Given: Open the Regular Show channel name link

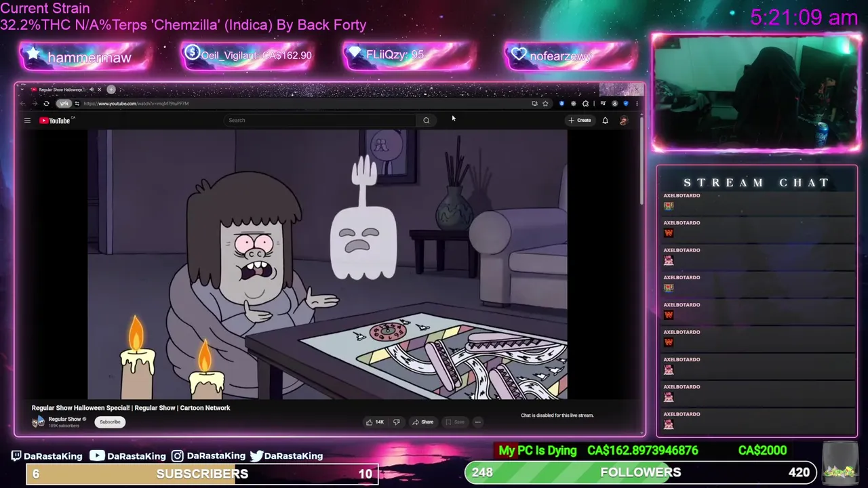Looking at the screenshot, I should (x=64, y=419).
